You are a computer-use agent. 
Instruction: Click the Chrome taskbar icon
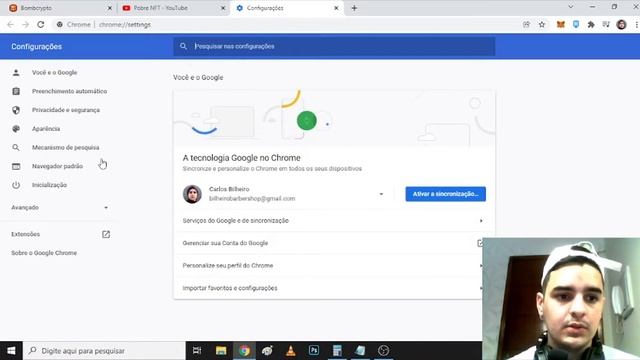coord(244,351)
